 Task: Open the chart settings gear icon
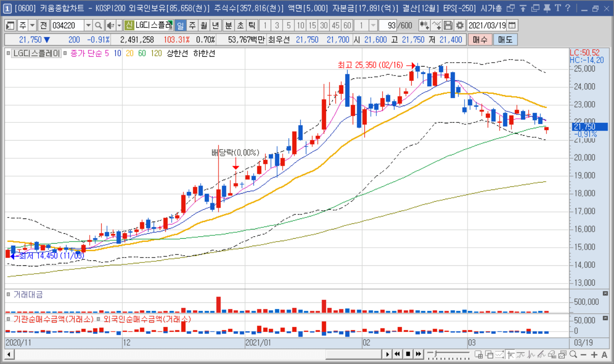tap(460, 25)
